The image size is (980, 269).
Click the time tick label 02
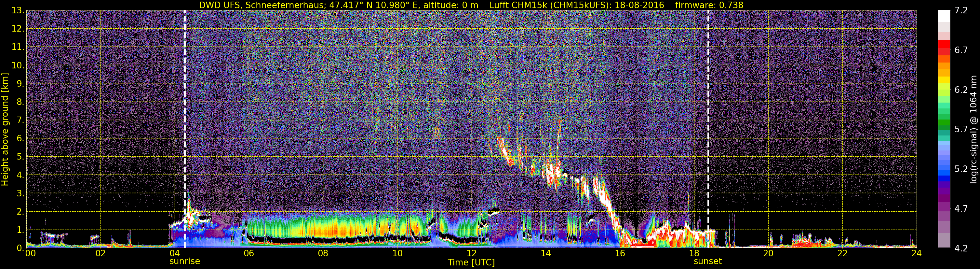[x=100, y=253]
